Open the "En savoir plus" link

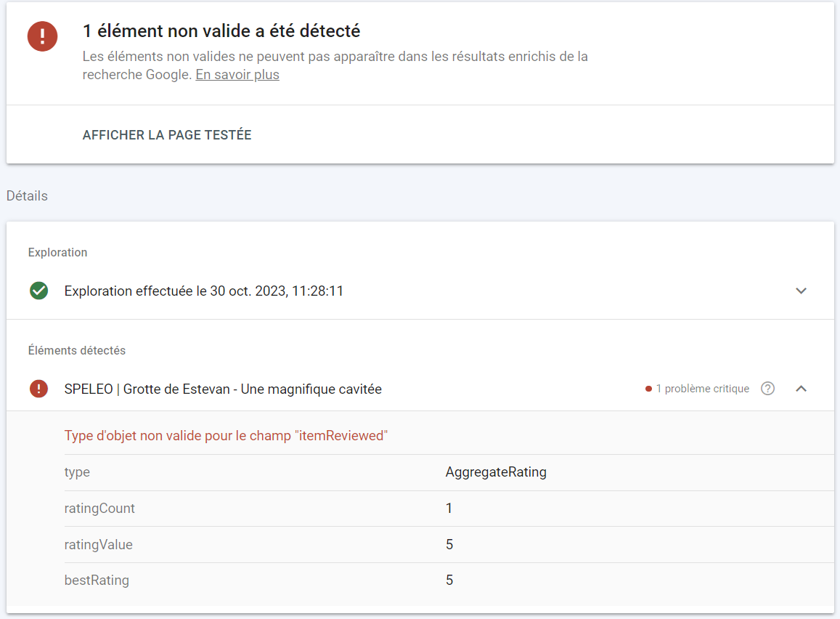point(237,75)
